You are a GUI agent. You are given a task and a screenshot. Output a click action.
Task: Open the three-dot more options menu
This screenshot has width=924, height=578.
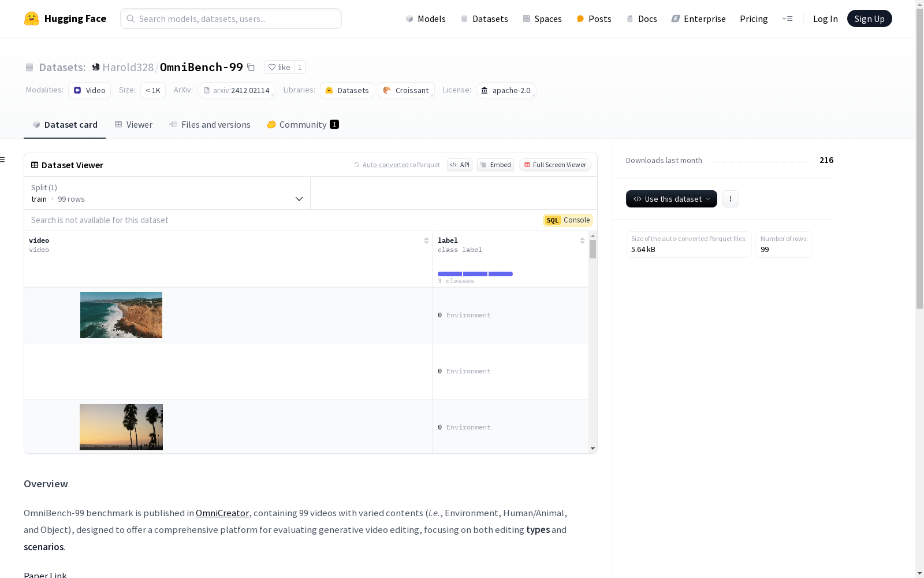pyautogui.click(x=731, y=199)
